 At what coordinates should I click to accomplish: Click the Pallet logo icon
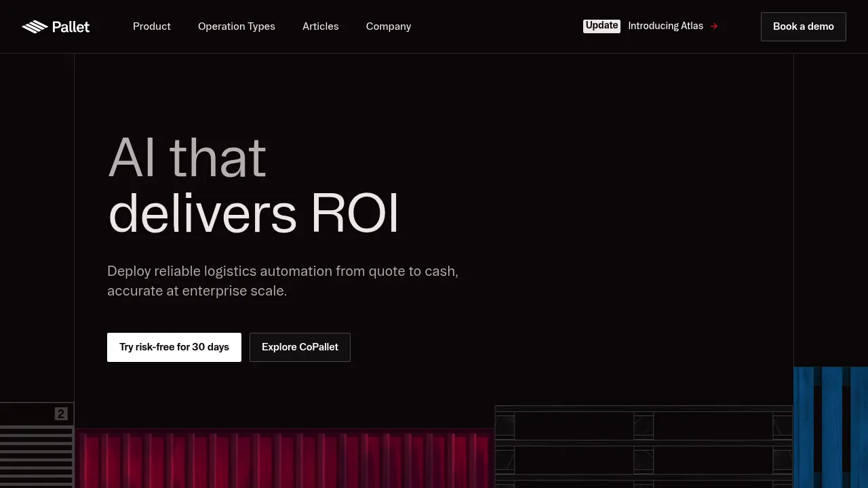(35, 26)
